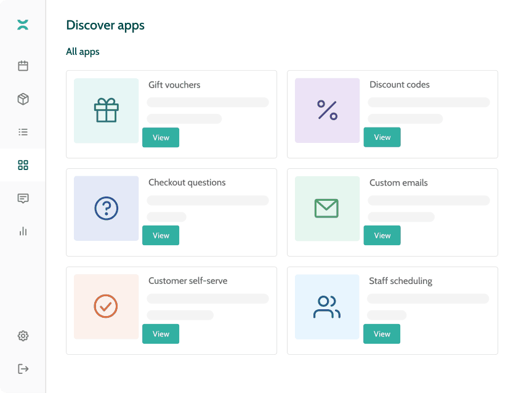Open settings via the gear icon
The width and height of the screenshot is (532, 393).
(x=23, y=336)
